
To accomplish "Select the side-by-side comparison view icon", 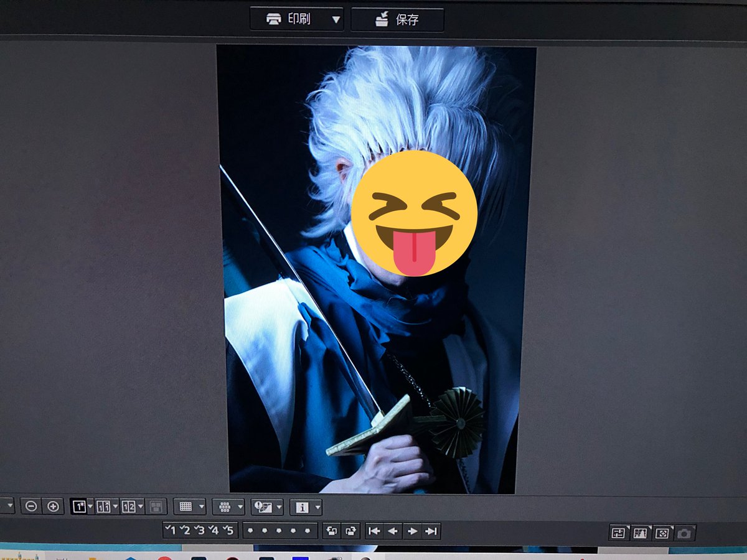I will [103, 506].
